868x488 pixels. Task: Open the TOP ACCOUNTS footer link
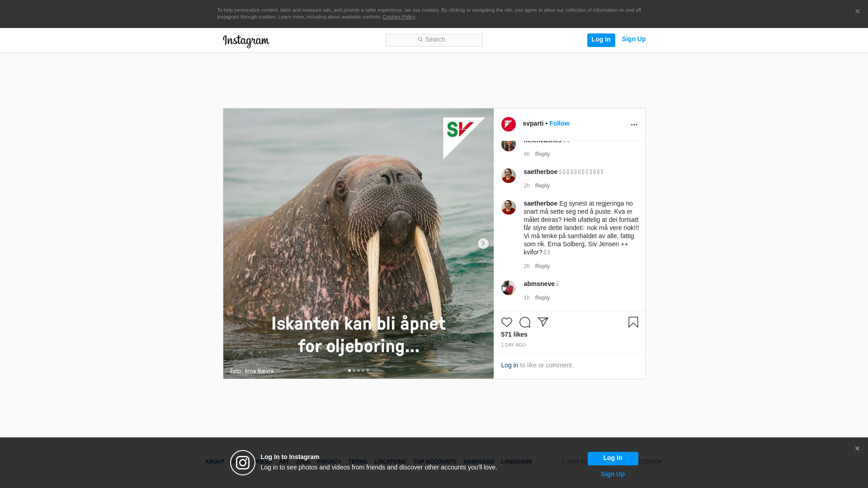pos(435,462)
